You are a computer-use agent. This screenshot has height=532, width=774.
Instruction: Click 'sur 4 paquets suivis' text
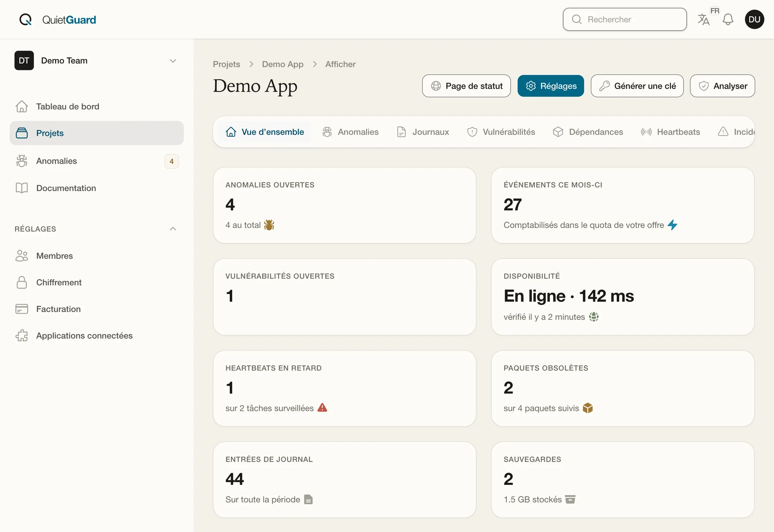541,408
